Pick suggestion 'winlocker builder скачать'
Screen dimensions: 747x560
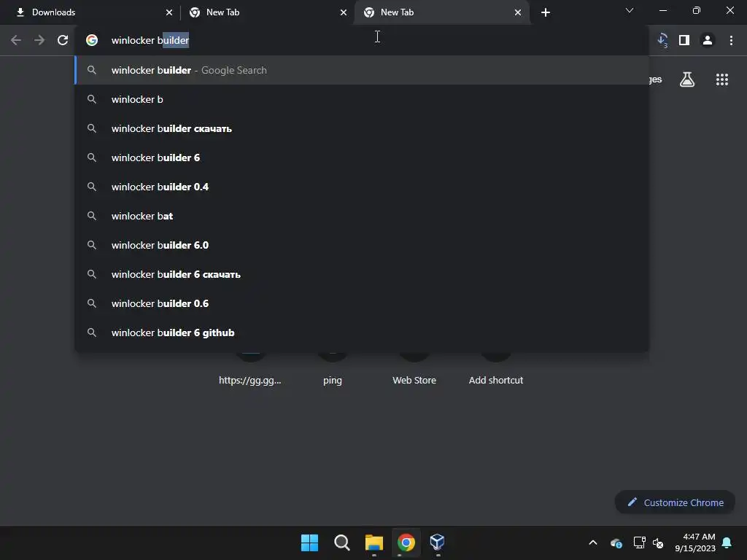click(x=362, y=128)
